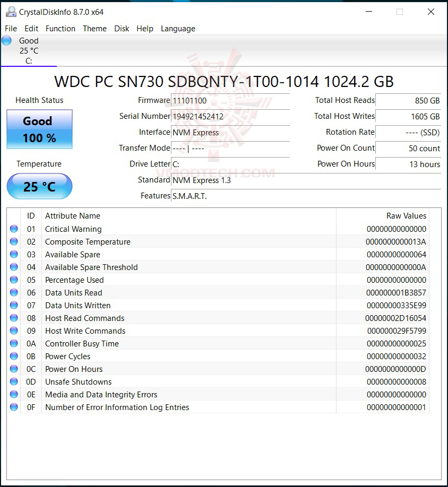Click the Good 100% health status button
The image size is (448, 487).
click(x=39, y=128)
